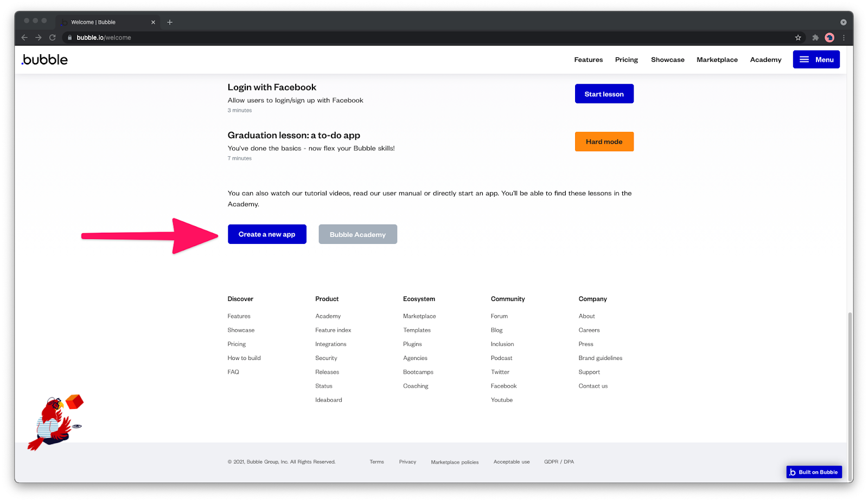The width and height of the screenshot is (868, 501).
Task: Open Inclusion footer link
Action: coord(502,344)
